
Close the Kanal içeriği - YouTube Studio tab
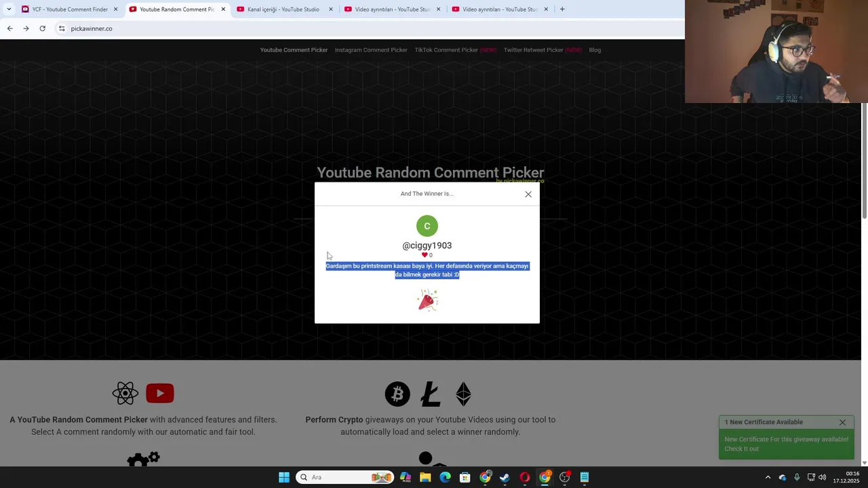(331, 9)
